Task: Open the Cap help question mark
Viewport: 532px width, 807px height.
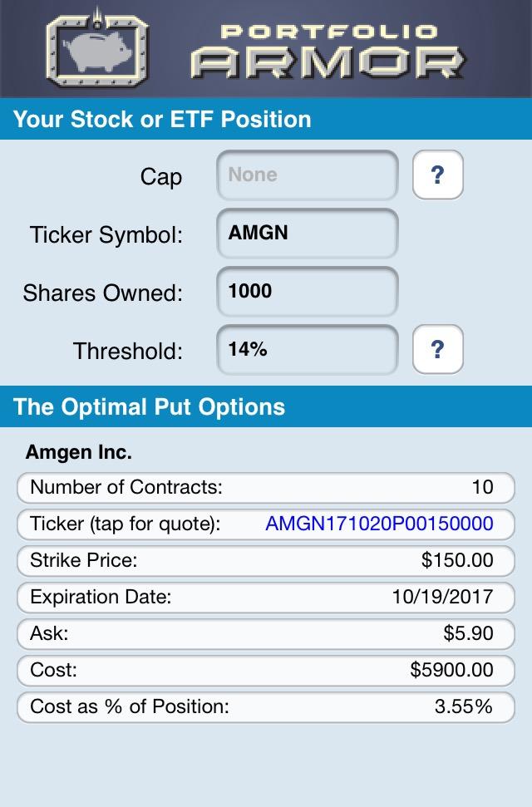Action: click(x=438, y=175)
